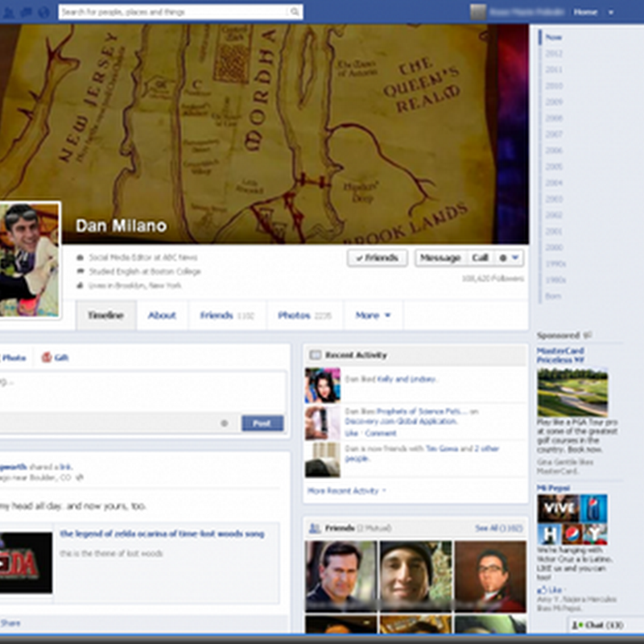Open account dropdown arrow beside Home

pyautogui.click(x=611, y=13)
